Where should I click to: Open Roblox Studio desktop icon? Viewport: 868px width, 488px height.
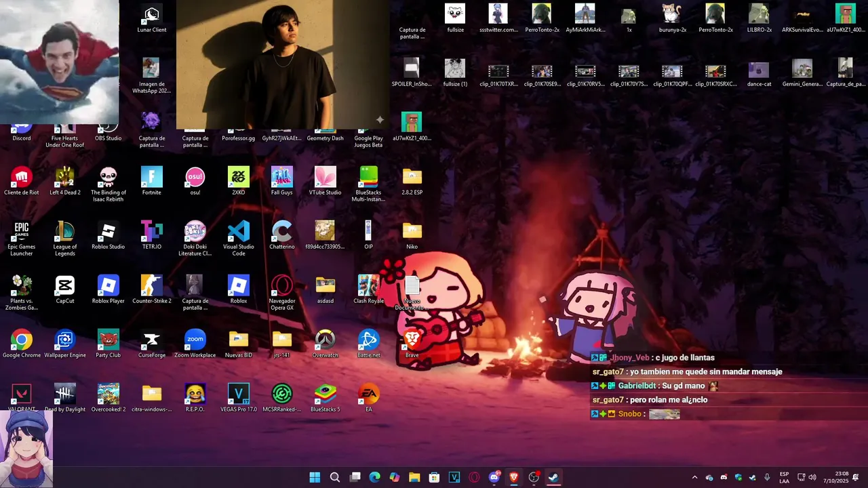pyautogui.click(x=108, y=236)
